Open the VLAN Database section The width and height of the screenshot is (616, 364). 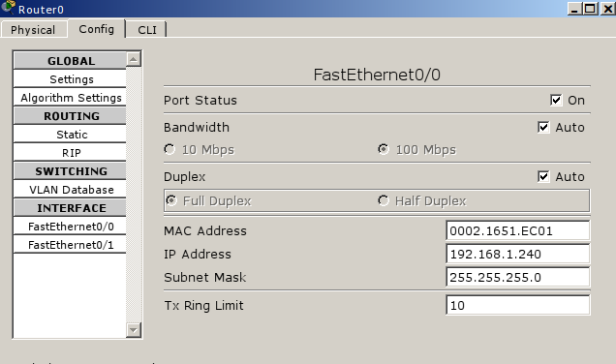click(70, 190)
